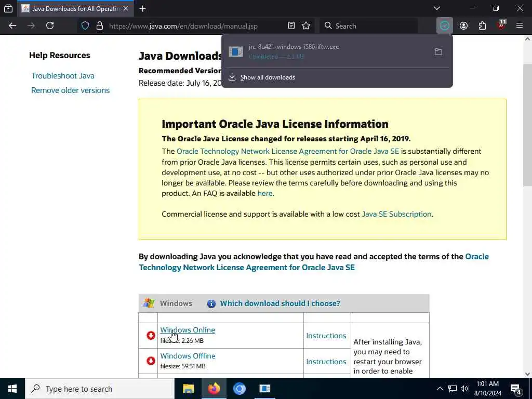This screenshot has width=532, height=399.
Task: Open the Firefox account icon
Action: [x=463, y=26]
